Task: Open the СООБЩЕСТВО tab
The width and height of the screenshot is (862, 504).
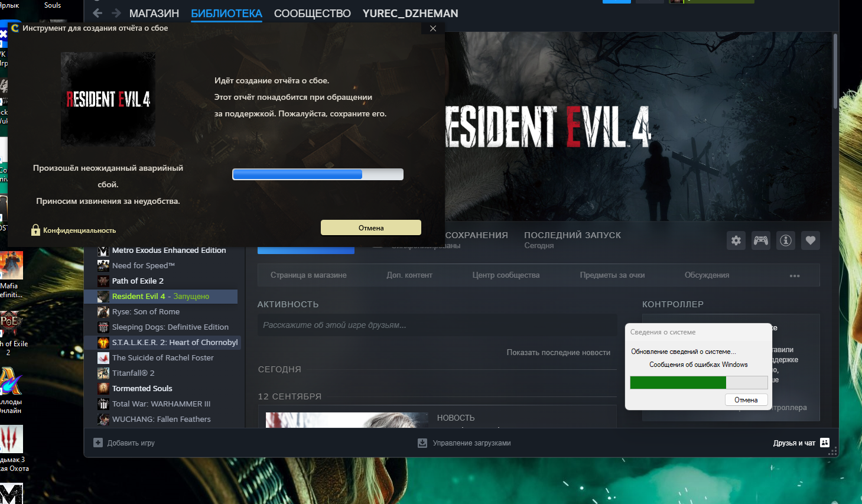Action: coord(313,14)
